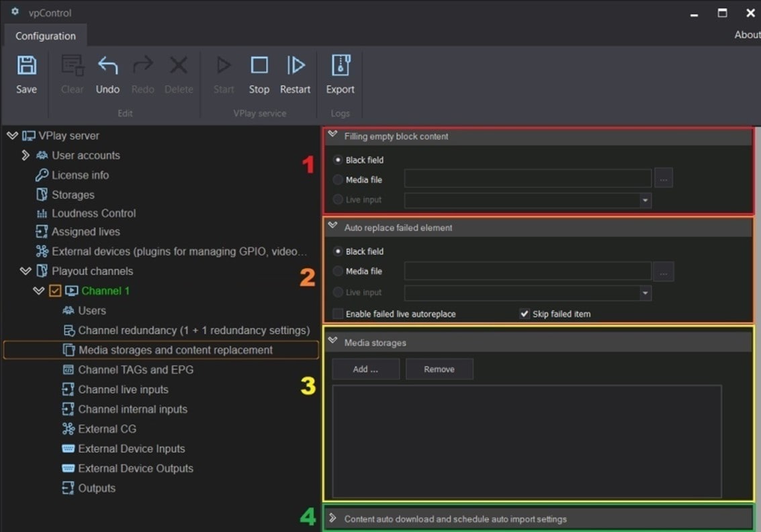Uncheck Skip failed item
The height and width of the screenshot is (532, 761).
pos(524,314)
